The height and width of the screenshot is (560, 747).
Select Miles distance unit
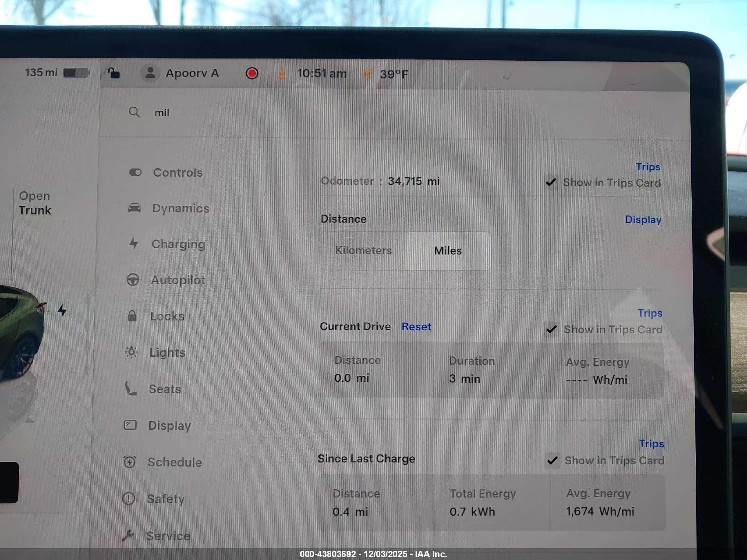(448, 251)
